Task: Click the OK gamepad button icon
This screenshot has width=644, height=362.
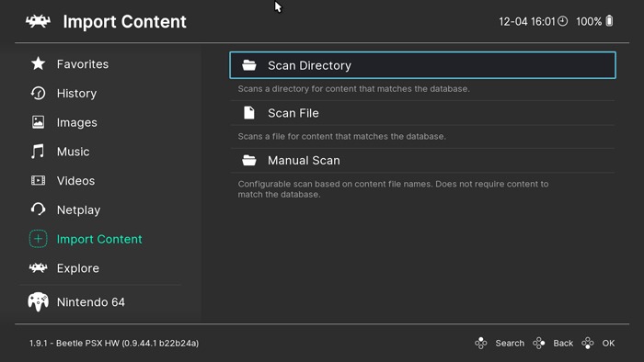Action: click(x=588, y=343)
